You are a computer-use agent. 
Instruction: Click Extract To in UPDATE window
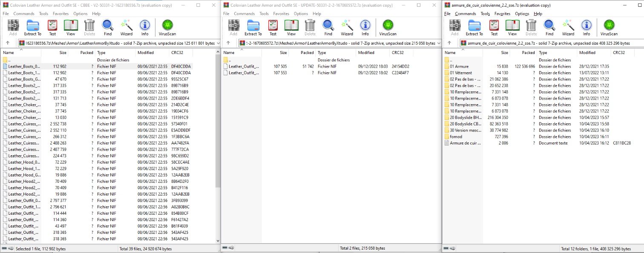pyautogui.click(x=253, y=28)
